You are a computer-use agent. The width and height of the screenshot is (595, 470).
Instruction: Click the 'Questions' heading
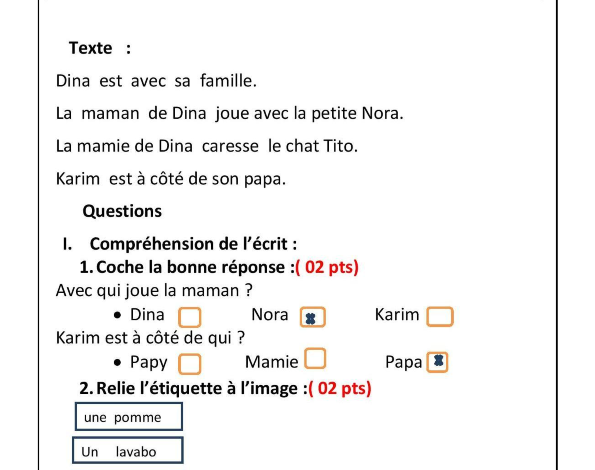pyautogui.click(x=122, y=211)
